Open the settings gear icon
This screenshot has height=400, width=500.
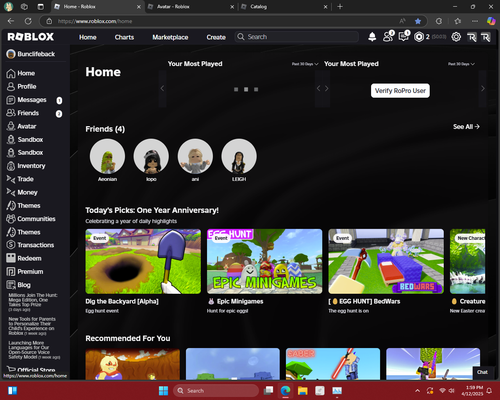pyautogui.click(x=456, y=37)
